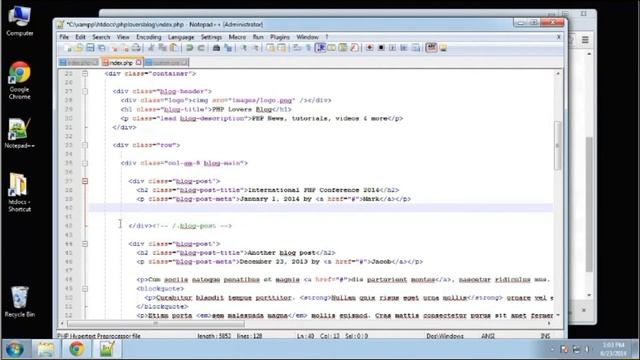Cut selection with the scissors toolbar icon

click(x=151, y=48)
